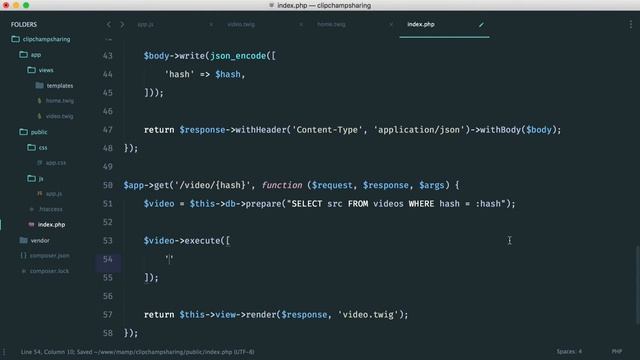Open video.twig from the sidebar
Screen dimensions: 640x360
(x=60, y=116)
